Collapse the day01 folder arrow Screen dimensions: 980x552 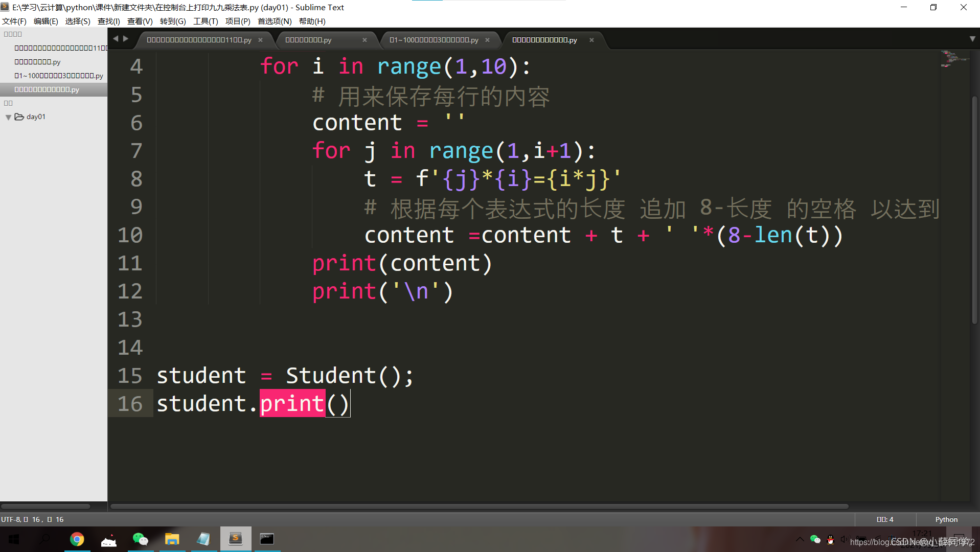pos(8,117)
